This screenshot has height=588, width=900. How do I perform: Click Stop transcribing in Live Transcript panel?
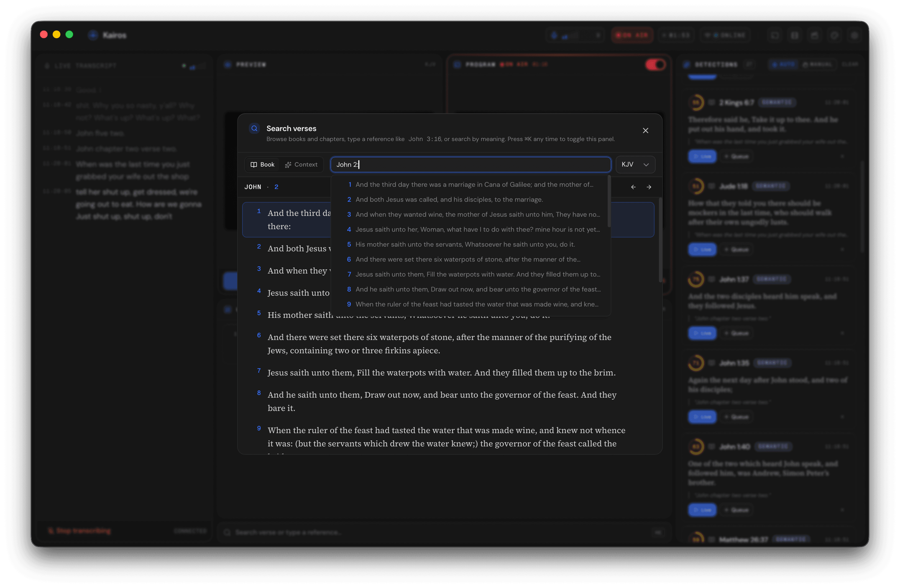(x=80, y=531)
